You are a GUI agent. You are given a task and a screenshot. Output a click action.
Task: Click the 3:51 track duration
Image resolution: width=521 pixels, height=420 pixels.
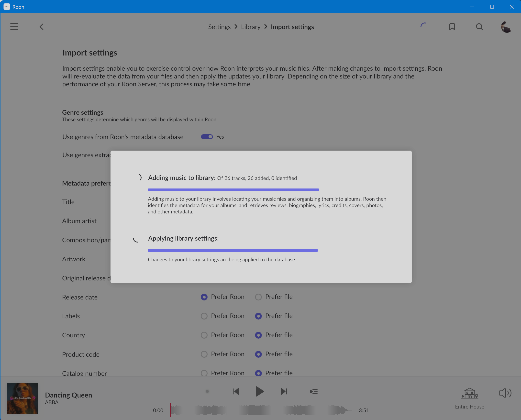point(364,410)
